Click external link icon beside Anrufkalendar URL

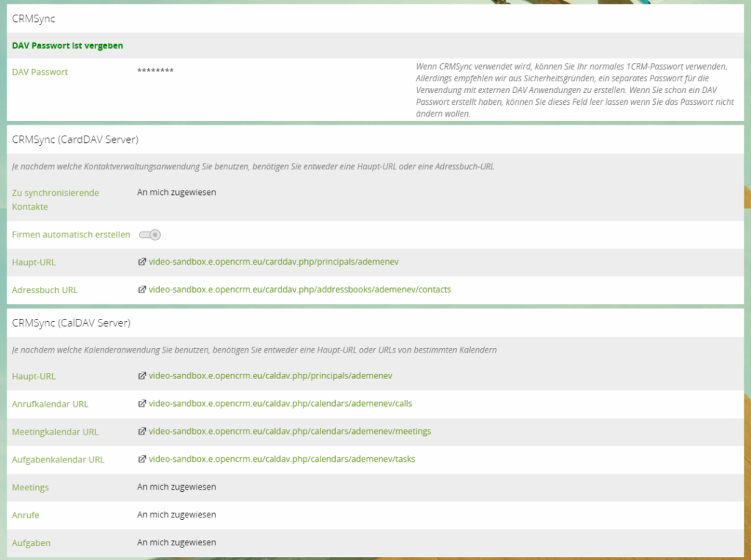click(x=142, y=403)
